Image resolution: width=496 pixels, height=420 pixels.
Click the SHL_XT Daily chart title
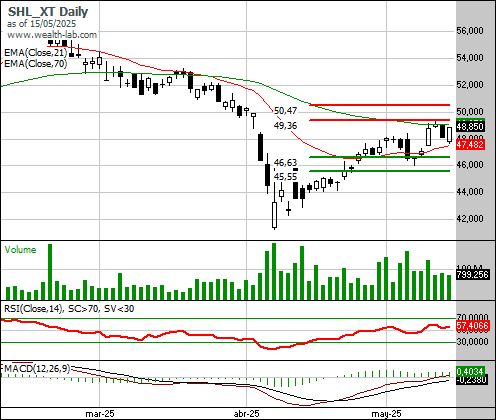48,12
